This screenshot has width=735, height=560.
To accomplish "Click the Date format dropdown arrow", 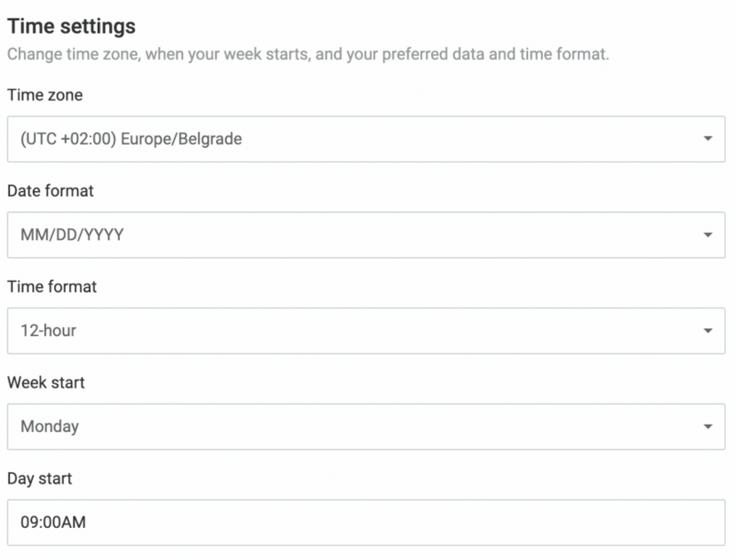I will click(707, 235).
